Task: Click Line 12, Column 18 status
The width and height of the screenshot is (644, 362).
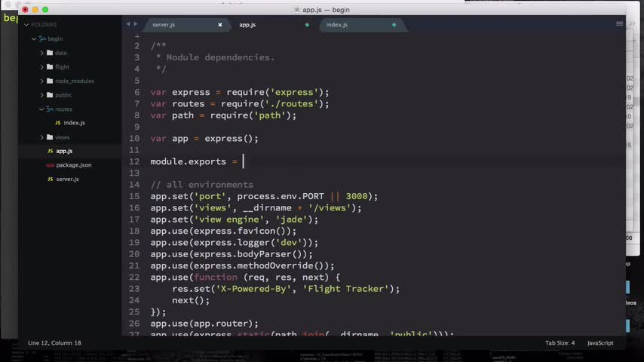Action: coord(54,342)
